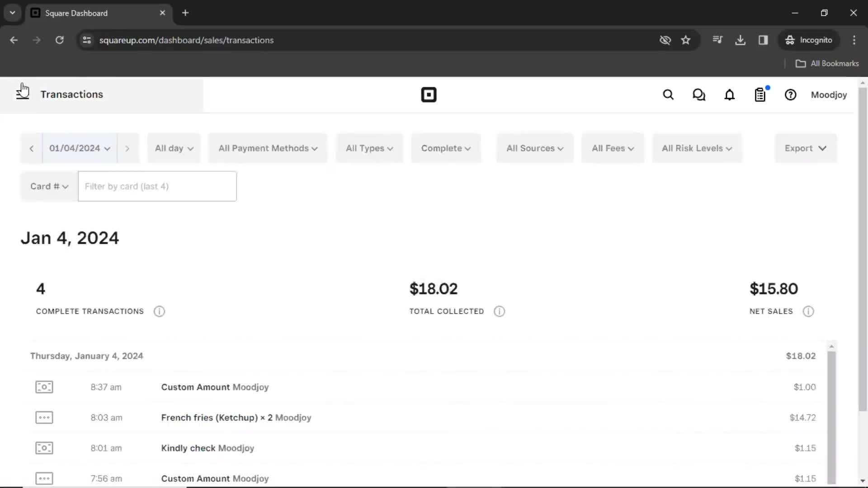
Task: Click the cash icon on the 8:01 am row
Action: [x=44, y=448]
